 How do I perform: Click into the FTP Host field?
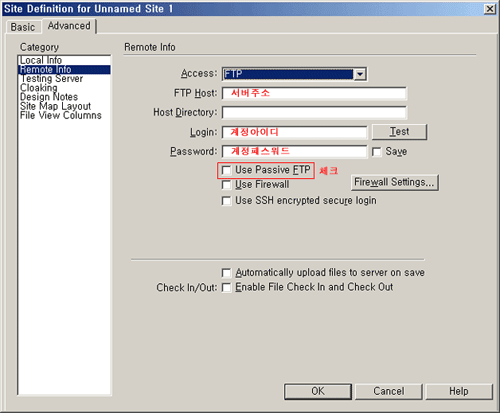pos(314,93)
